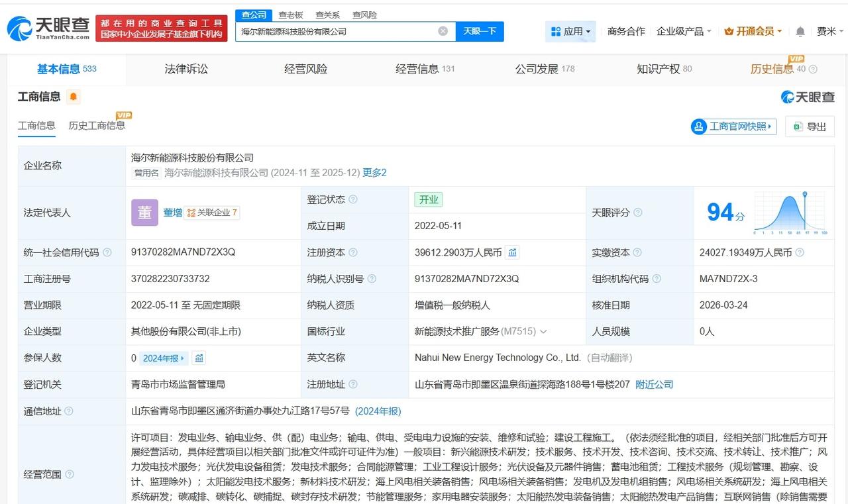
Task: Open help icon next to 通信地址
Action: pos(69,411)
